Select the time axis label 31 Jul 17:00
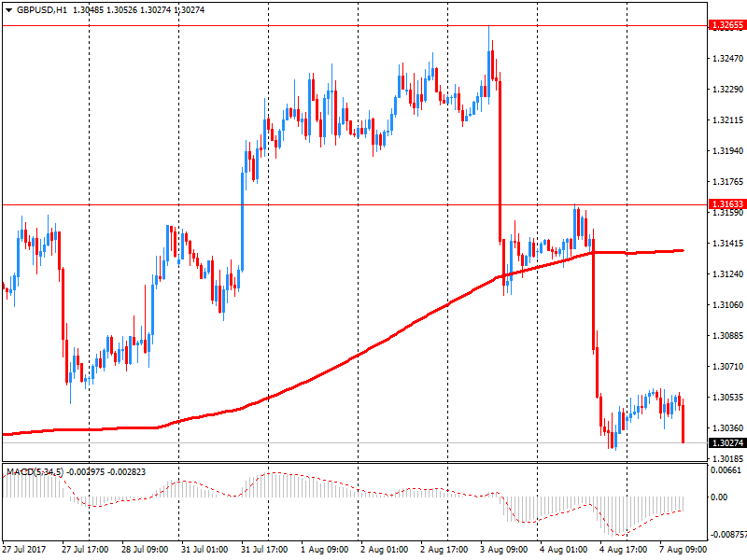747x560 pixels. click(x=264, y=550)
